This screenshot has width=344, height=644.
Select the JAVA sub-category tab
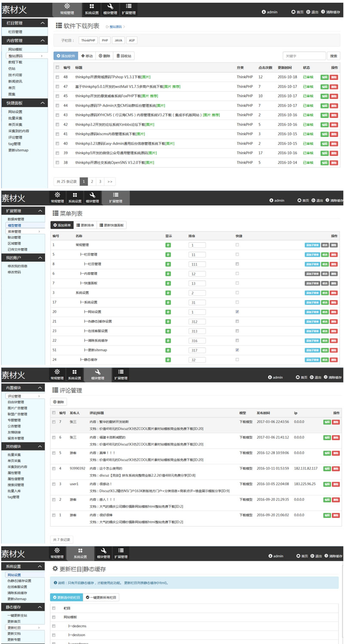click(119, 40)
